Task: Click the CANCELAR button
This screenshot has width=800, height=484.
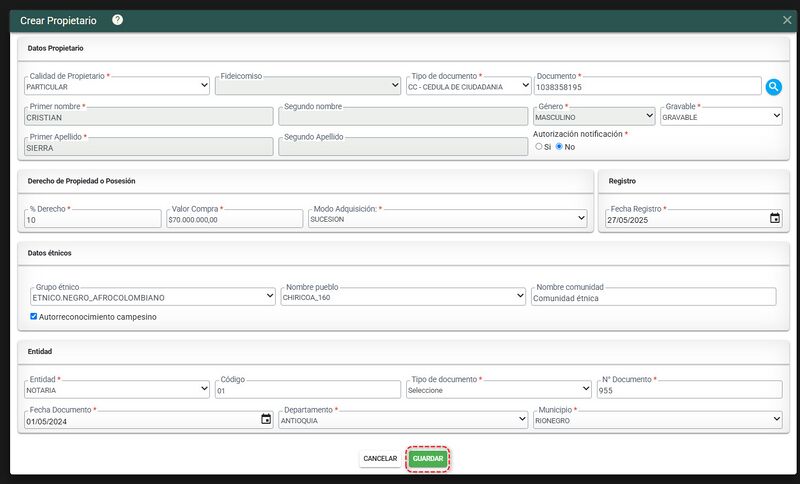Action: (x=380, y=458)
